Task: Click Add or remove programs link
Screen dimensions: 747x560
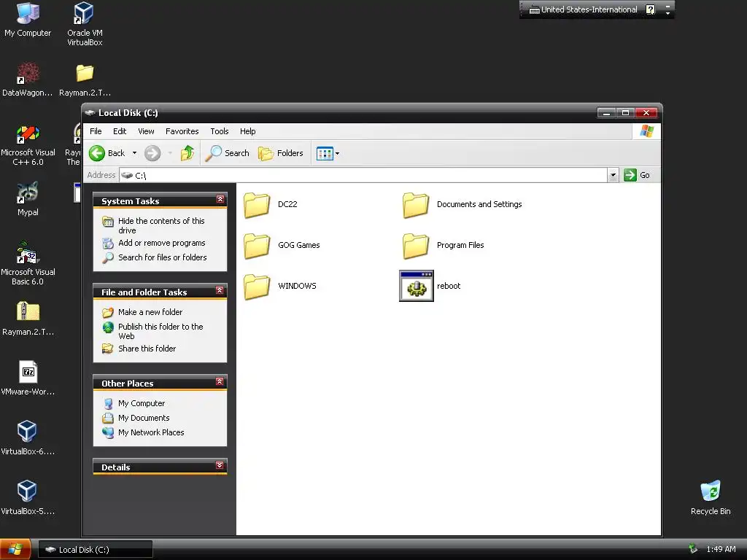Action: 161,243
